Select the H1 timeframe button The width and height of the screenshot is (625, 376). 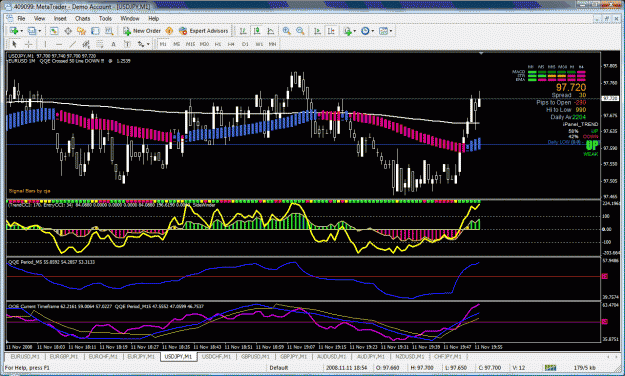(218, 44)
